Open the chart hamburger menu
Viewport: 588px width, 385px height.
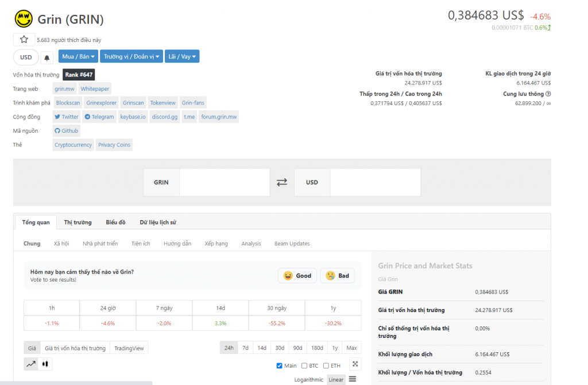pos(353,379)
